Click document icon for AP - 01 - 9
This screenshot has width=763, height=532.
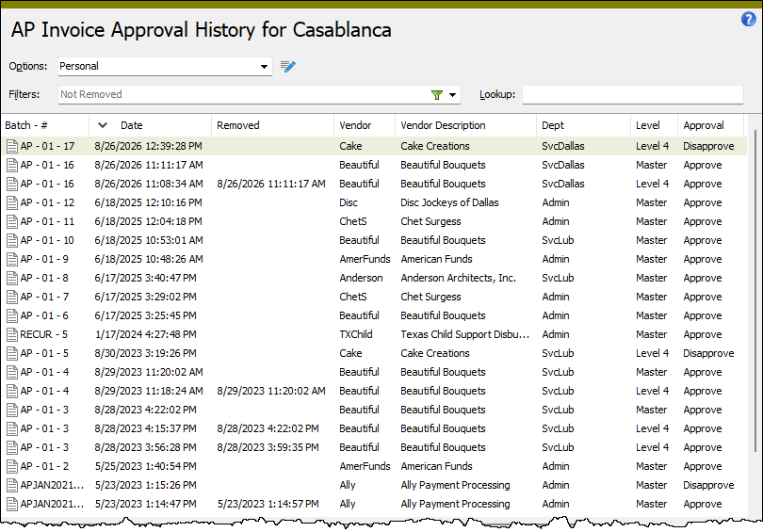click(x=12, y=259)
